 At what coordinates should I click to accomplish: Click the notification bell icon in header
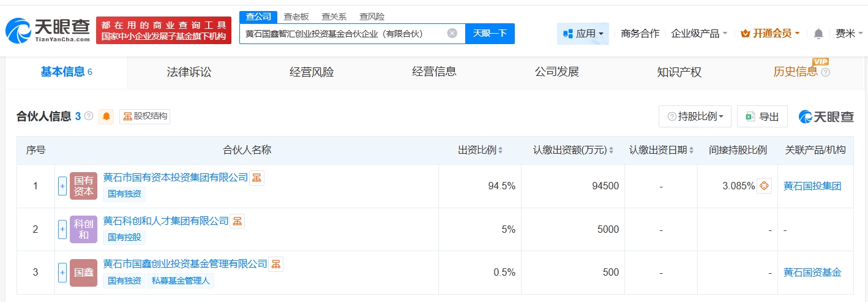[818, 34]
